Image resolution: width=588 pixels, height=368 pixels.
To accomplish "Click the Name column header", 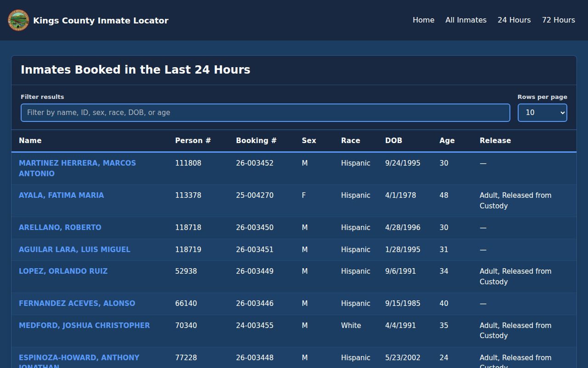I will tap(30, 141).
